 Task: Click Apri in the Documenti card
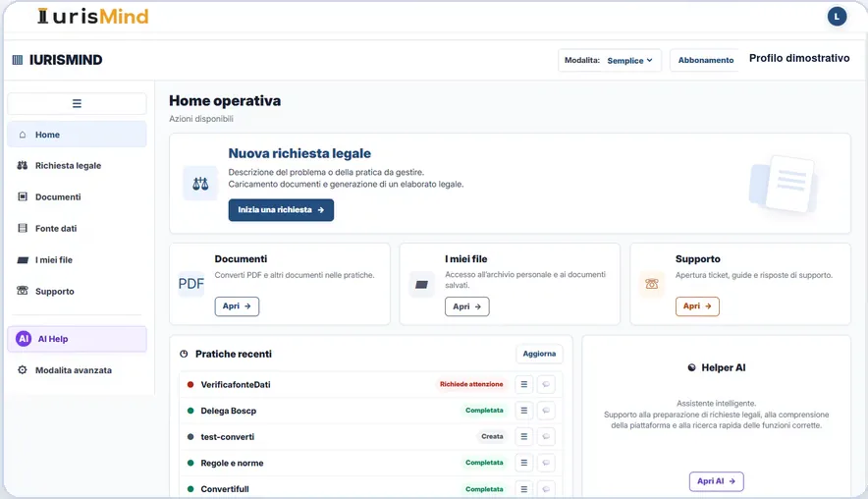point(237,306)
